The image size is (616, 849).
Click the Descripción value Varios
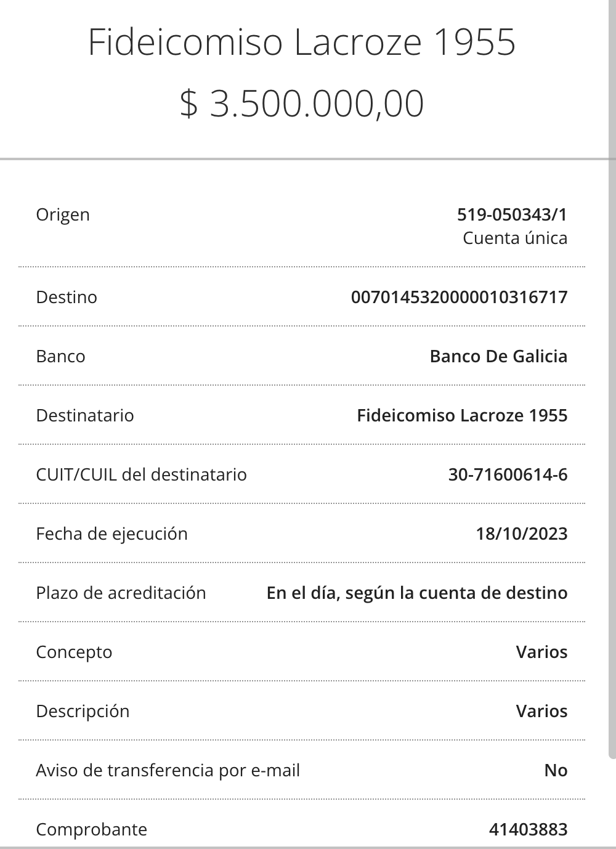[x=541, y=711]
